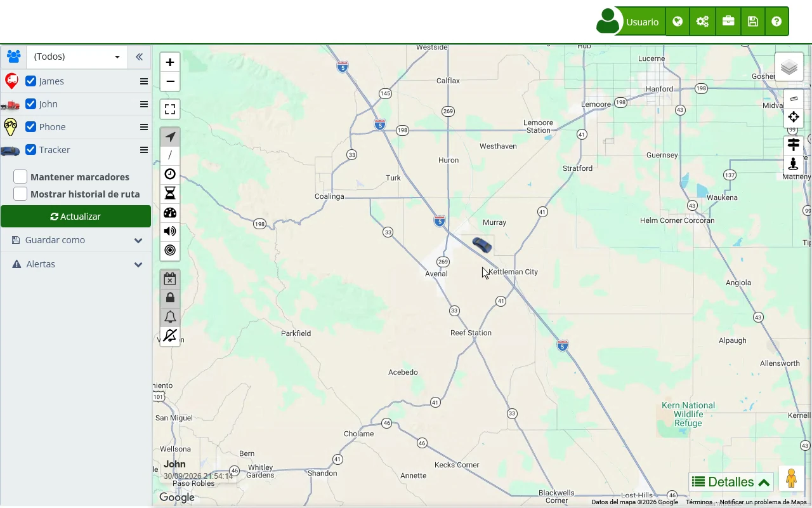
Task: Click the calendar cancel icon
Action: point(170,279)
